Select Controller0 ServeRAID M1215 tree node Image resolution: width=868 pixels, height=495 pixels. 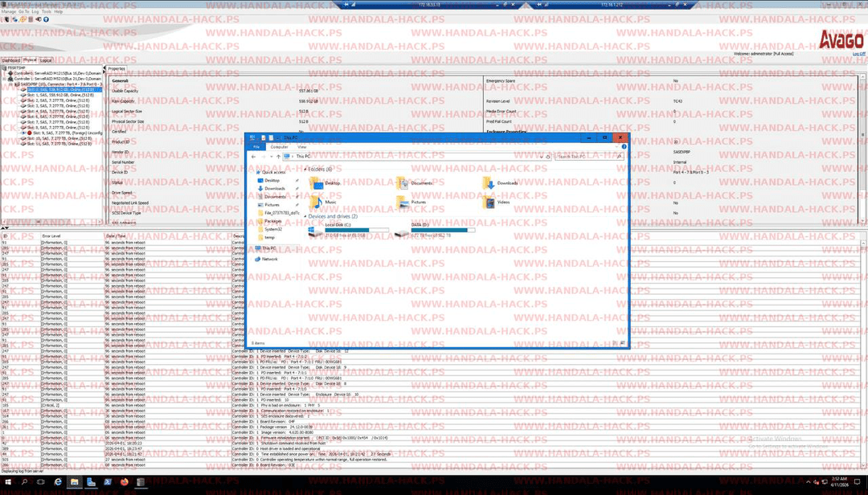click(x=58, y=73)
